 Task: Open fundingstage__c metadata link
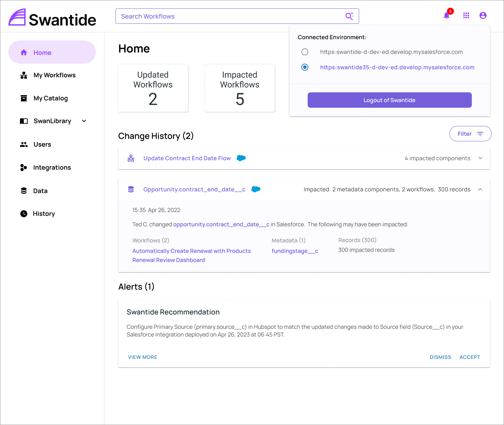pyautogui.click(x=295, y=251)
